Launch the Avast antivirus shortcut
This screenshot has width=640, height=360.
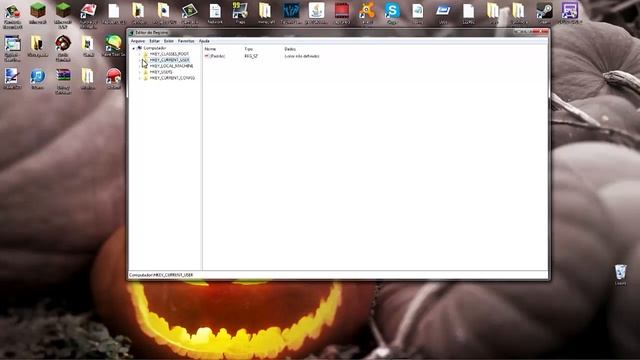pos(367,10)
